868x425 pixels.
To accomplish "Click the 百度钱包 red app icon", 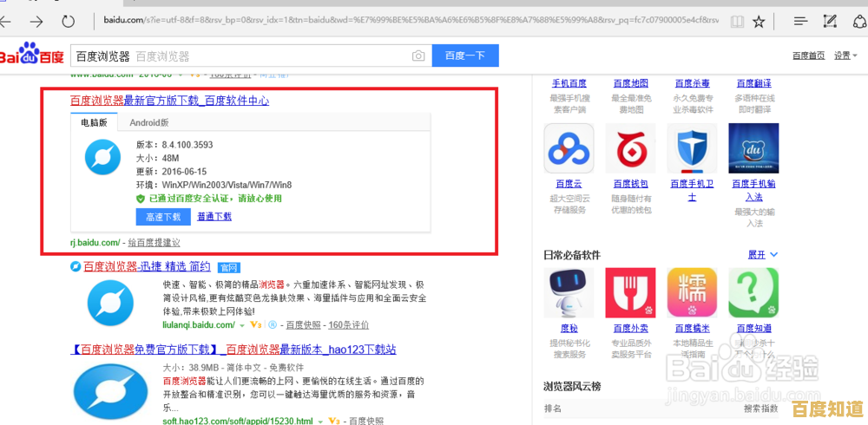I will point(631,148).
